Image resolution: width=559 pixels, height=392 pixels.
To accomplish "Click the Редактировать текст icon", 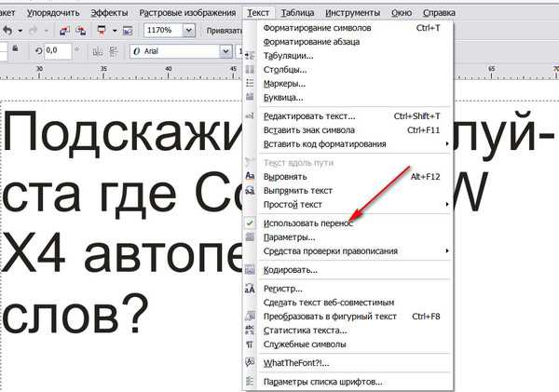I will pos(250,115).
